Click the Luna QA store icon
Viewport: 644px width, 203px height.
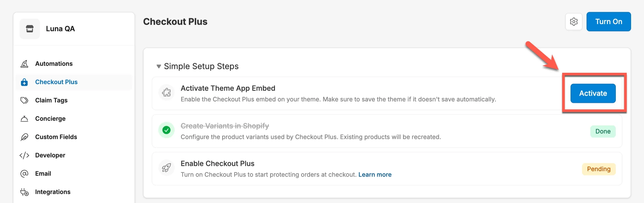coord(30,29)
